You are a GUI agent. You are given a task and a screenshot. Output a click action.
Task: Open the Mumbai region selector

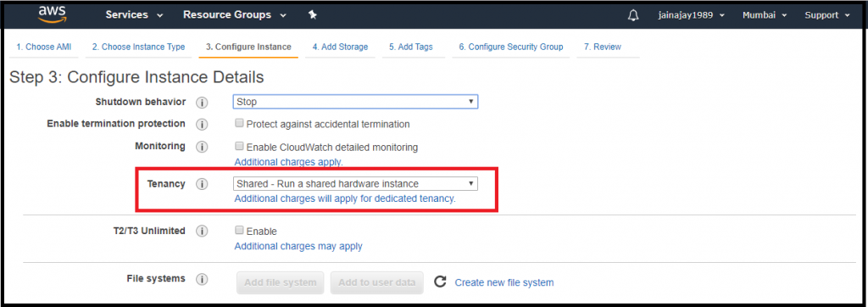coord(765,15)
